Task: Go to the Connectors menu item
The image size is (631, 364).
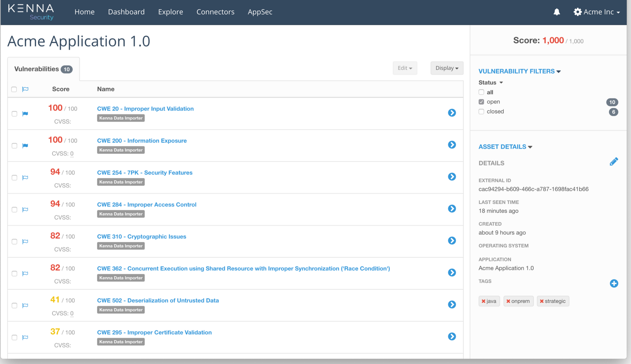Action: point(215,12)
